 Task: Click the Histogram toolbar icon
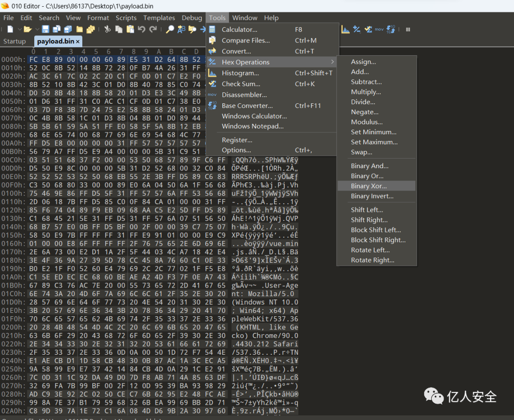pyautogui.click(x=345, y=30)
